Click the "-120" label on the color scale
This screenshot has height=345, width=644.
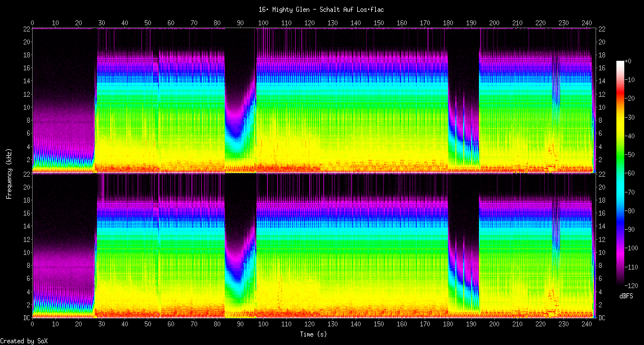631,286
